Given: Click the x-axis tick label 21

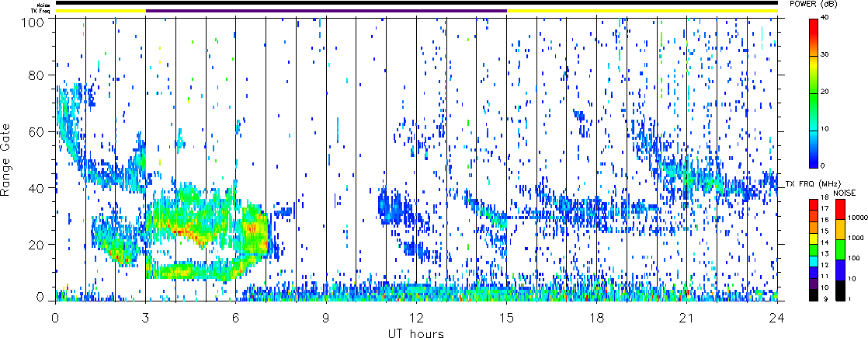Looking at the screenshot, I should (x=687, y=318).
